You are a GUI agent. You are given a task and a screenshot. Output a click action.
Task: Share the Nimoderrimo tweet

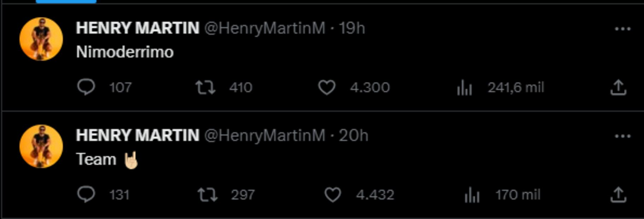tap(618, 87)
